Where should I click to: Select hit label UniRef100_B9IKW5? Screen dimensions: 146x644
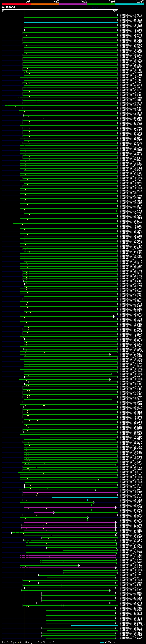[x=131, y=42]
